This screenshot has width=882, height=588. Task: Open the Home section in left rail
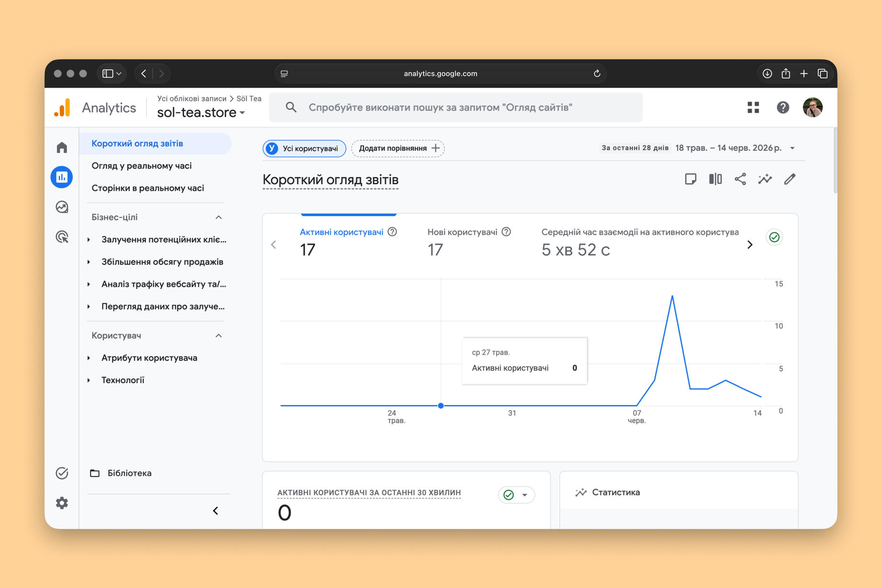pyautogui.click(x=62, y=147)
